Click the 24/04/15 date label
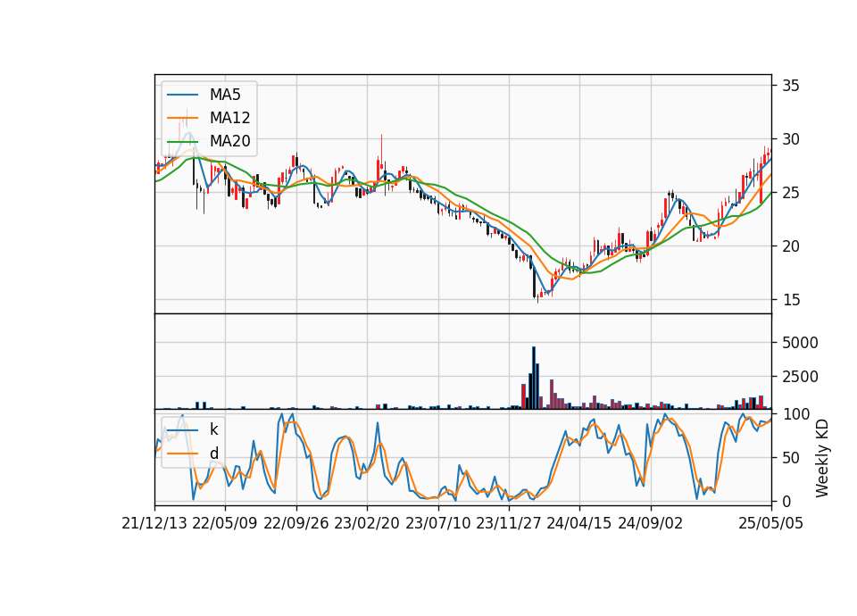 [x=579, y=523]
